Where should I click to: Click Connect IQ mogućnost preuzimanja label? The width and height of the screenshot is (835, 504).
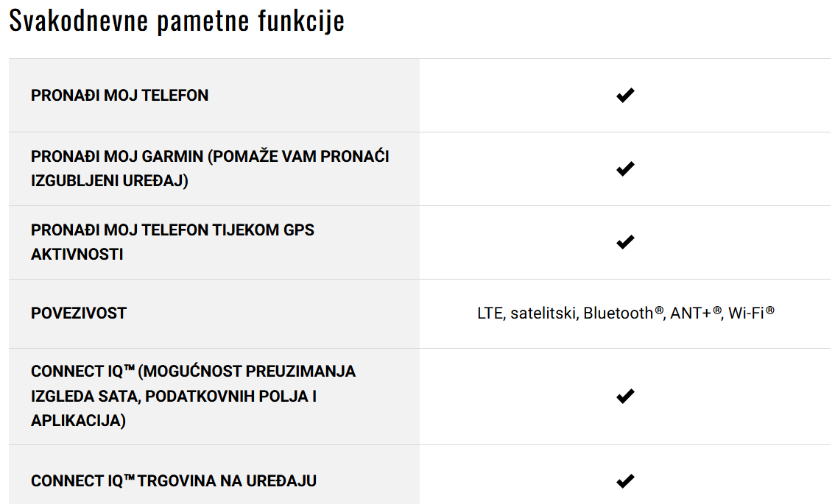click(x=194, y=396)
